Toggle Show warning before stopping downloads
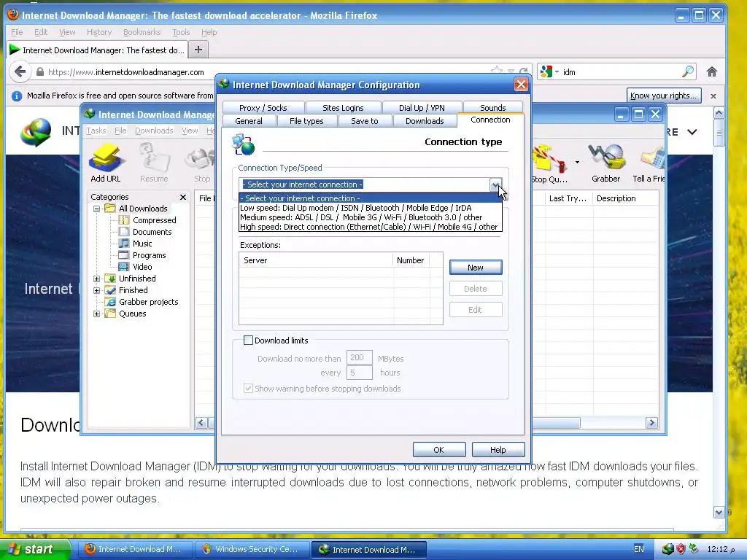The width and height of the screenshot is (747, 560). tap(248, 389)
